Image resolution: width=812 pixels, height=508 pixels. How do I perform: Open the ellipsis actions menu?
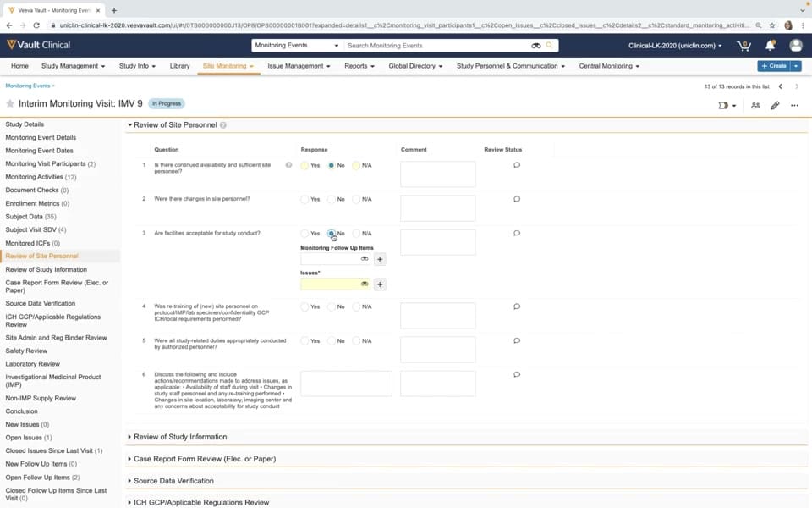click(794, 106)
